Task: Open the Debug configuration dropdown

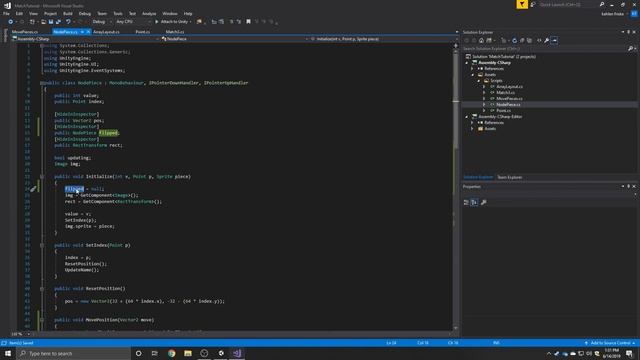Action: tap(101, 22)
